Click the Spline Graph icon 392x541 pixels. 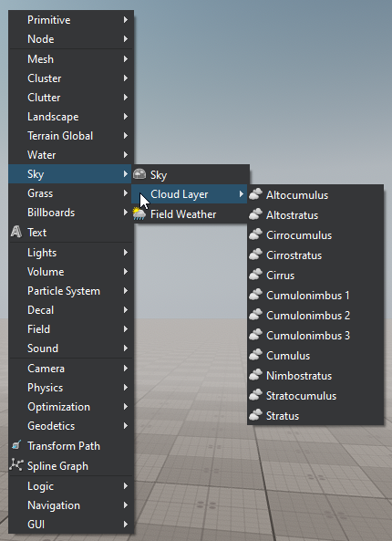(16, 465)
